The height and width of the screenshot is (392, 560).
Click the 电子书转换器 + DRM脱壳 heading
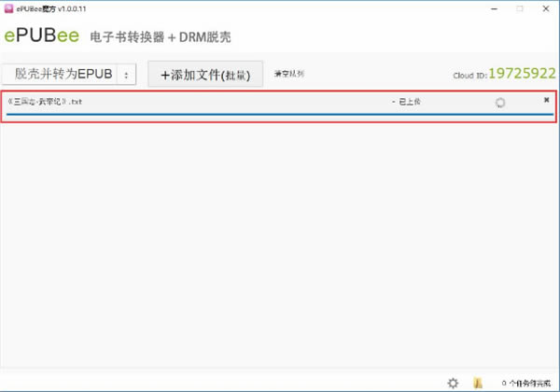tap(160, 37)
